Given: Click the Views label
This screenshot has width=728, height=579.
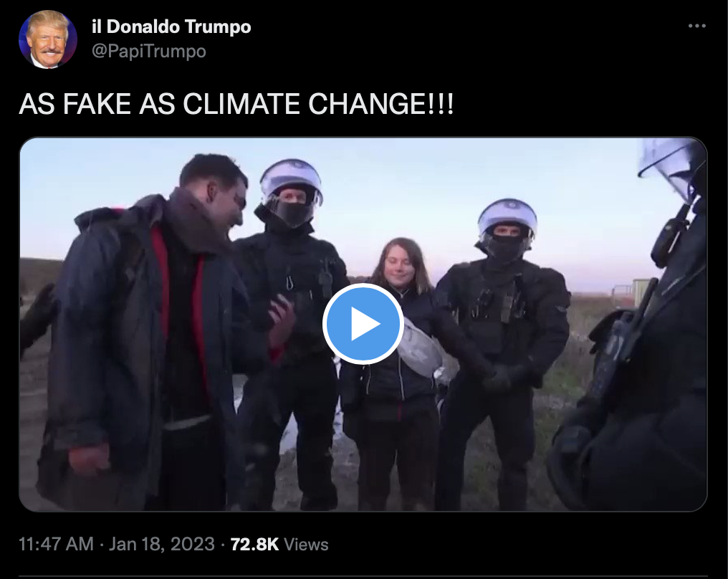Looking at the screenshot, I should click(306, 544).
